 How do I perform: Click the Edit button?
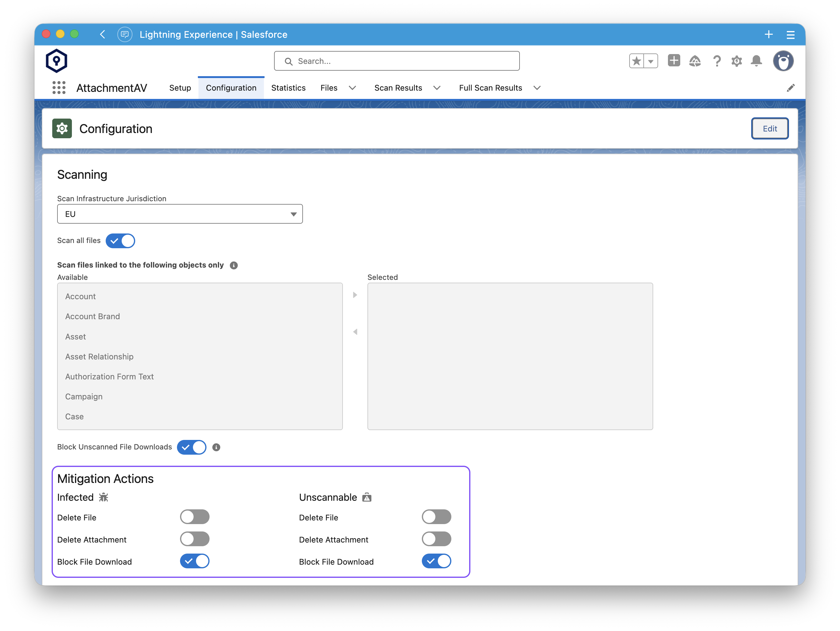770,129
